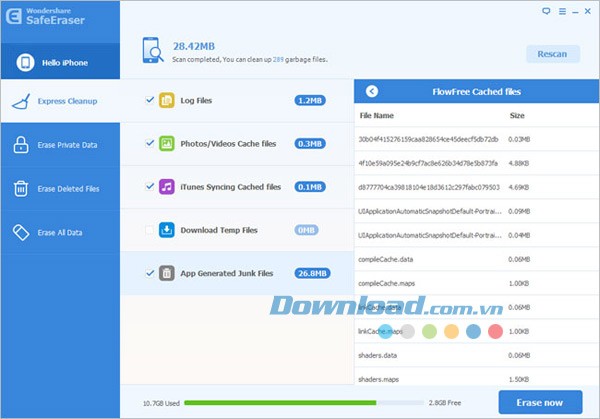This screenshot has height=419, width=600.
Task: Open the hamburger menu in title bar
Action: (562, 11)
